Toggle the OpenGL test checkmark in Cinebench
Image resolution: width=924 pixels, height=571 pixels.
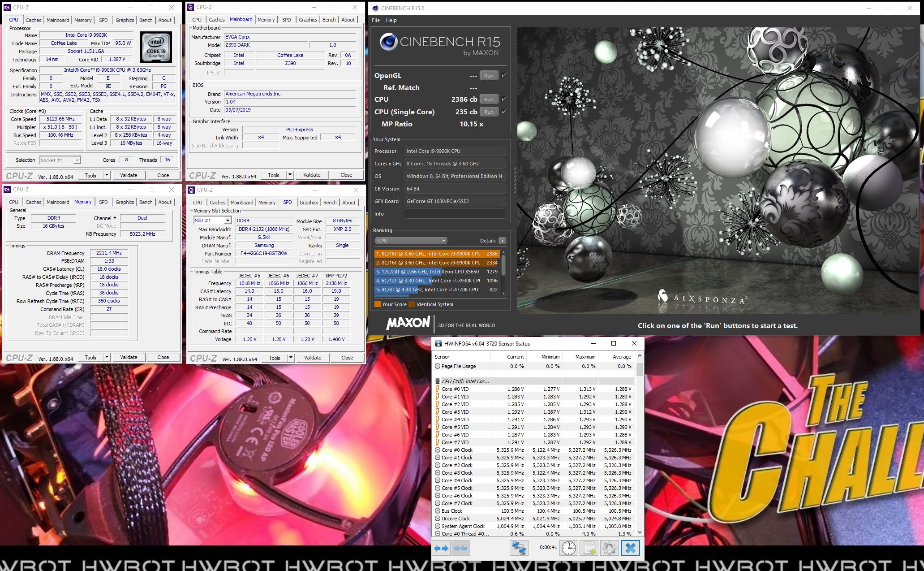coord(504,75)
